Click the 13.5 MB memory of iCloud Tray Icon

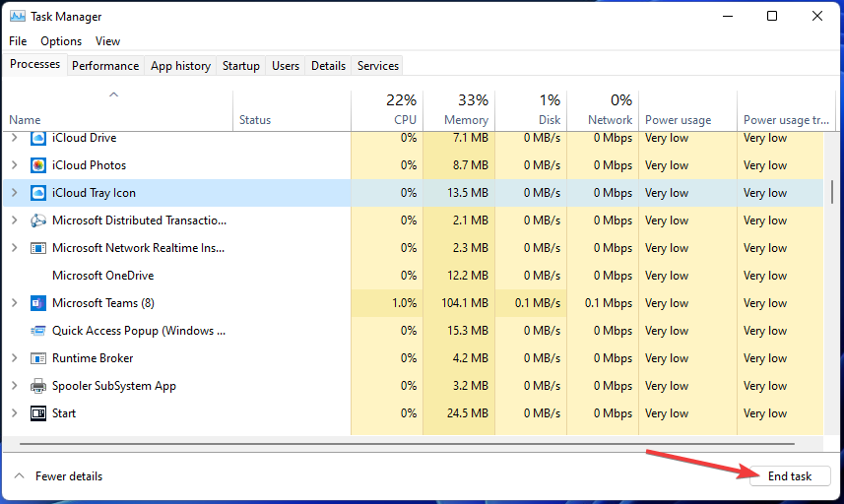click(467, 193)
